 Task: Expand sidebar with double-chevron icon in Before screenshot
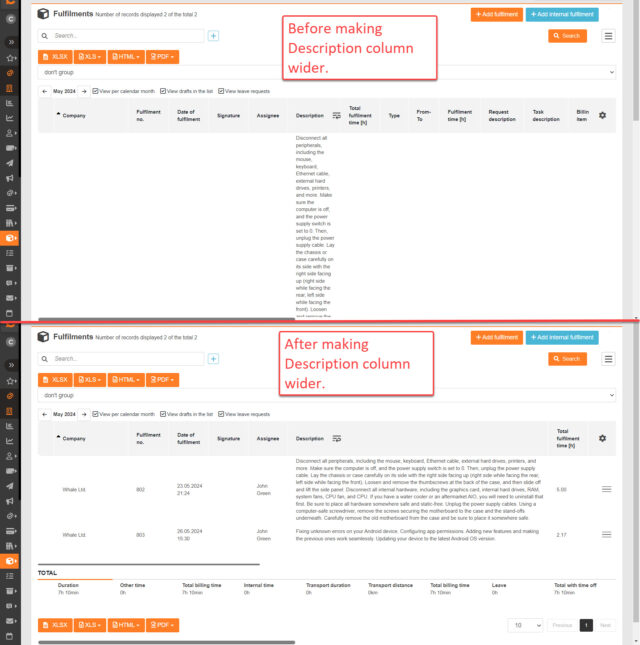coord(11,42)
